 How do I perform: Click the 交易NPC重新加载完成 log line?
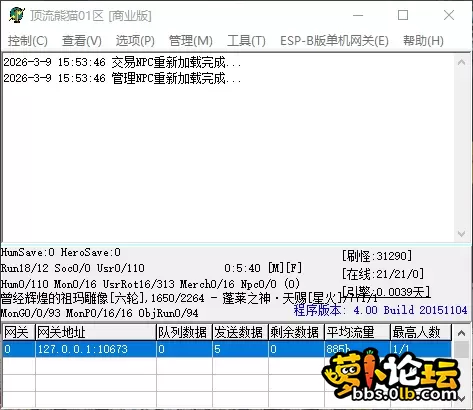tap(122, 62)
